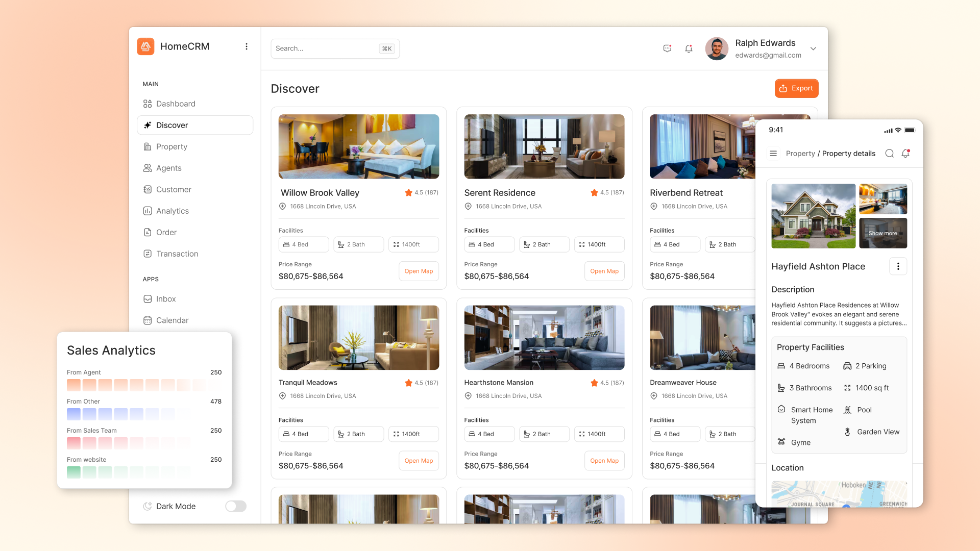Select 2 Bath chip on Serent Residence
The width and height of the screenshot is (980, 551).
pos(544,244)
